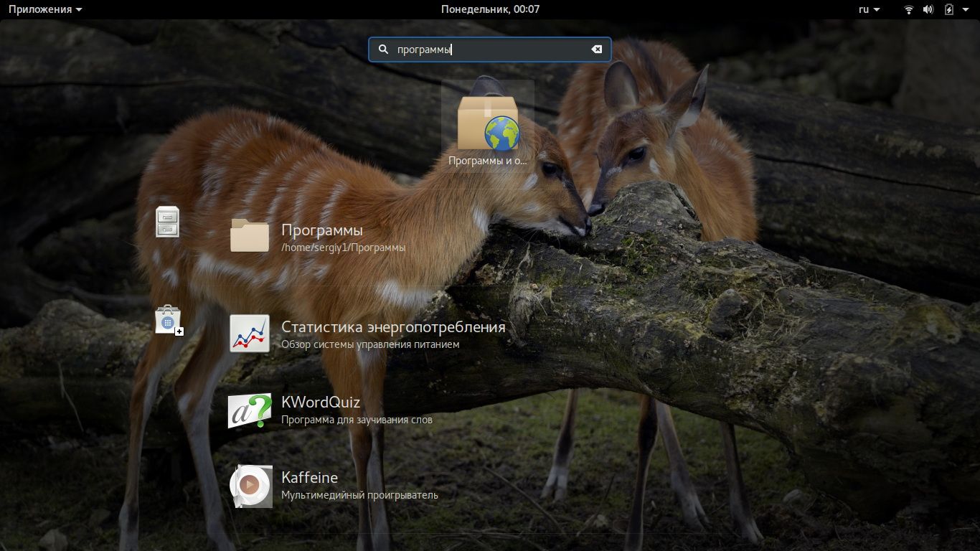The height and width of the screenshot is (551, 980).
Task: Click the /home/sergiy1/Программы path text
Action: click(344, 248)
